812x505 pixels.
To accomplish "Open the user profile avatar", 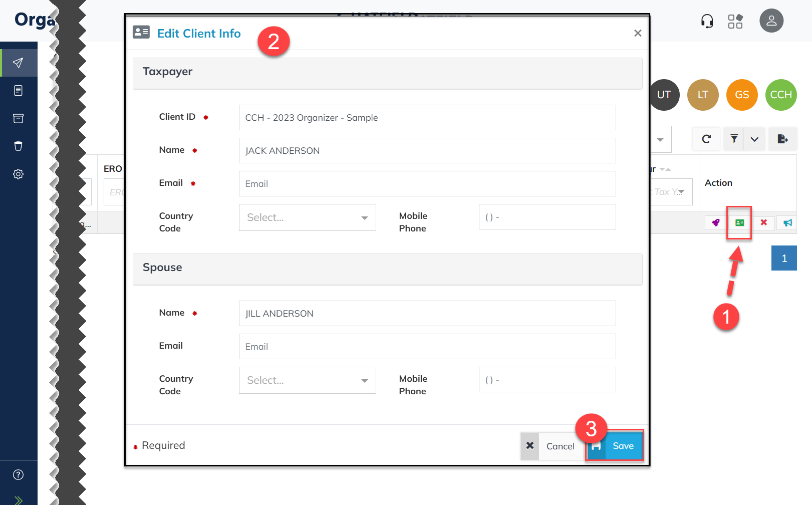I will 771,21.
